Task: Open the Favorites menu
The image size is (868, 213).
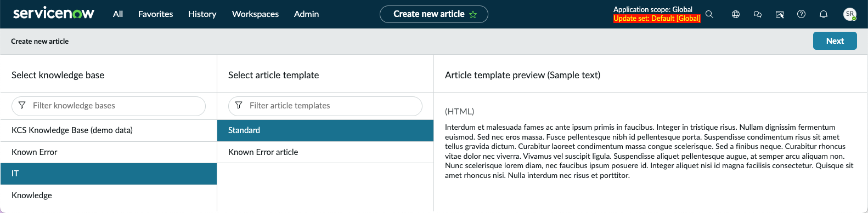Action: [155, 14]
